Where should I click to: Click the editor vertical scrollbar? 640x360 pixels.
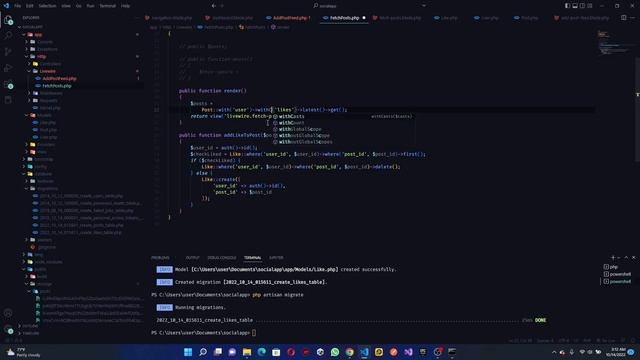click(x=638, y=110)
